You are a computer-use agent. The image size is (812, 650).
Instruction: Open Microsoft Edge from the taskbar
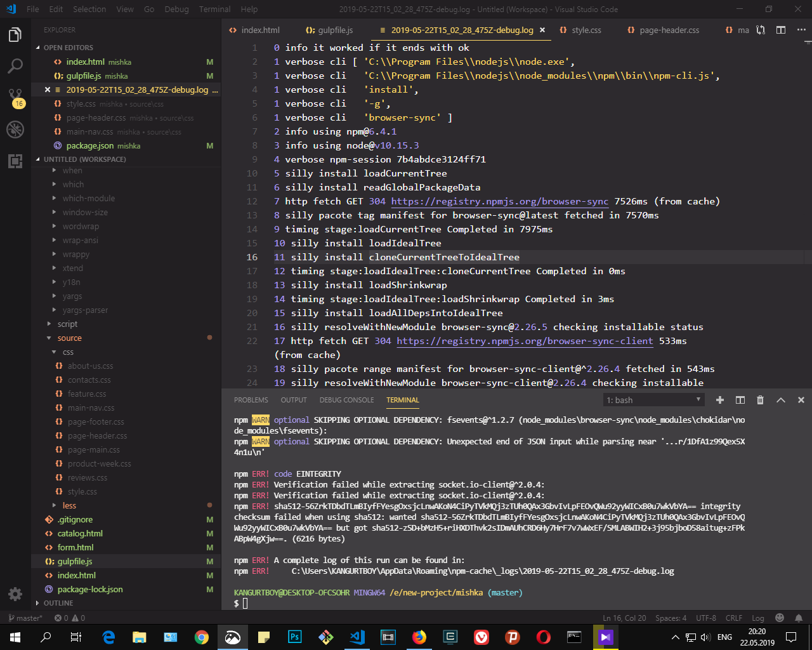click(108, 637)
